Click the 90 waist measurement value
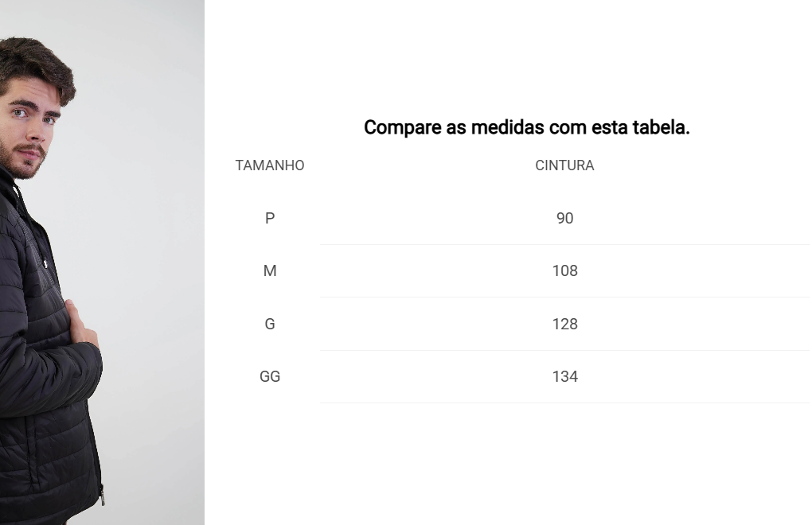Screen dimensions: 812x525 564,218
